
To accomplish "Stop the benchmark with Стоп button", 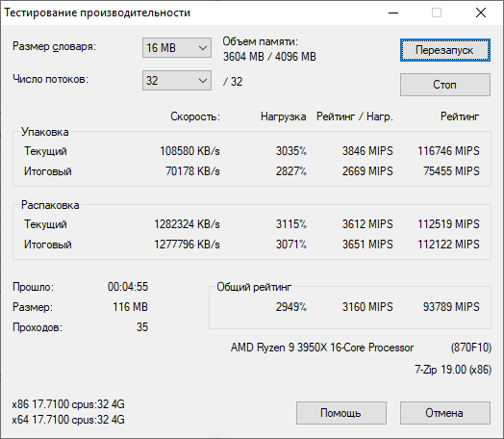I will click(445, 85).
